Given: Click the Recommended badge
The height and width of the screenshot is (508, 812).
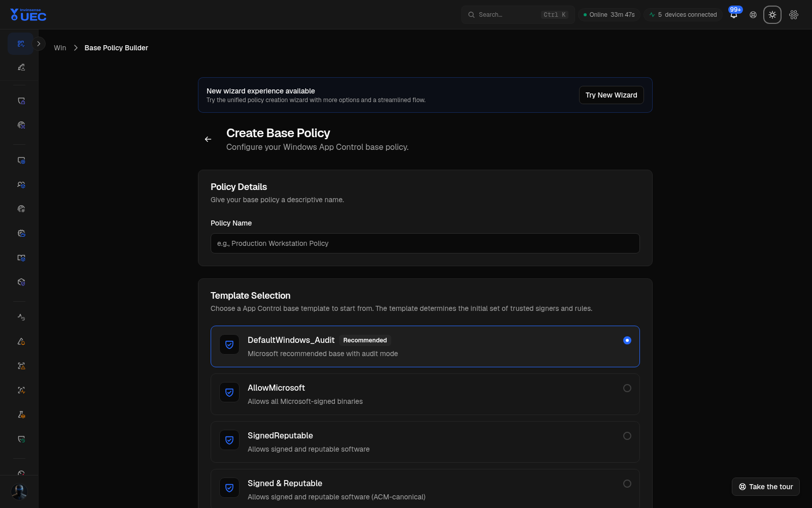Looking at the screenshot, I should (x=365, y=340).
